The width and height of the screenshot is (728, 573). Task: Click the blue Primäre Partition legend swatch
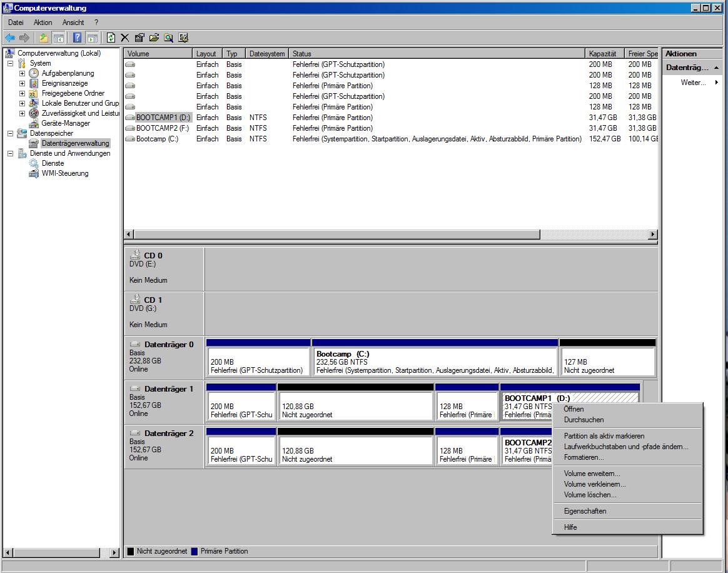click(x=194, y=551)
